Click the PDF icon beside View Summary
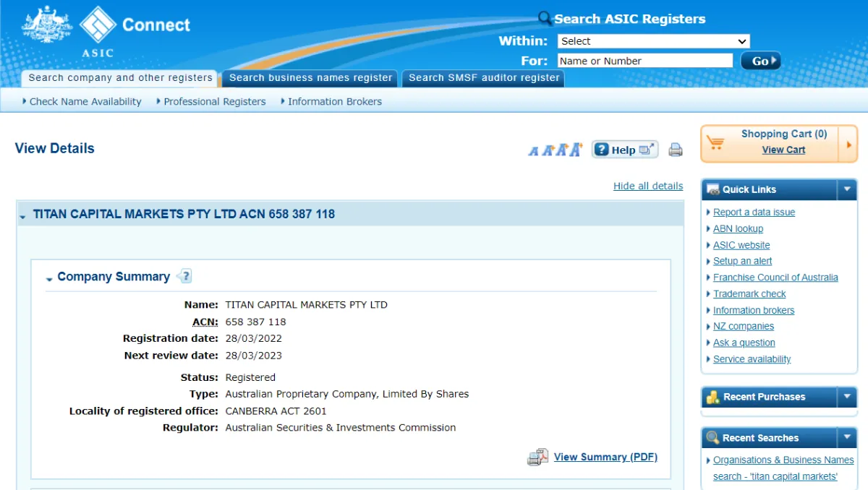 pos(537,457)
